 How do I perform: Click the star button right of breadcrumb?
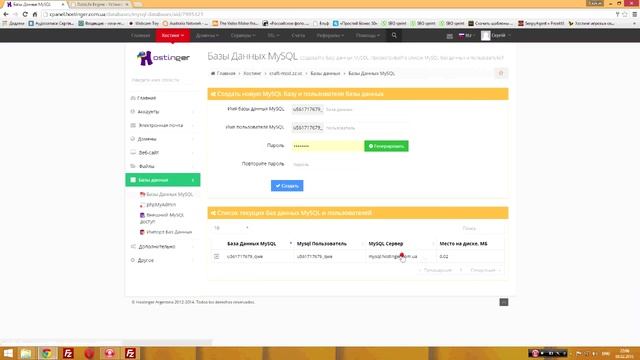coord(501,73)
